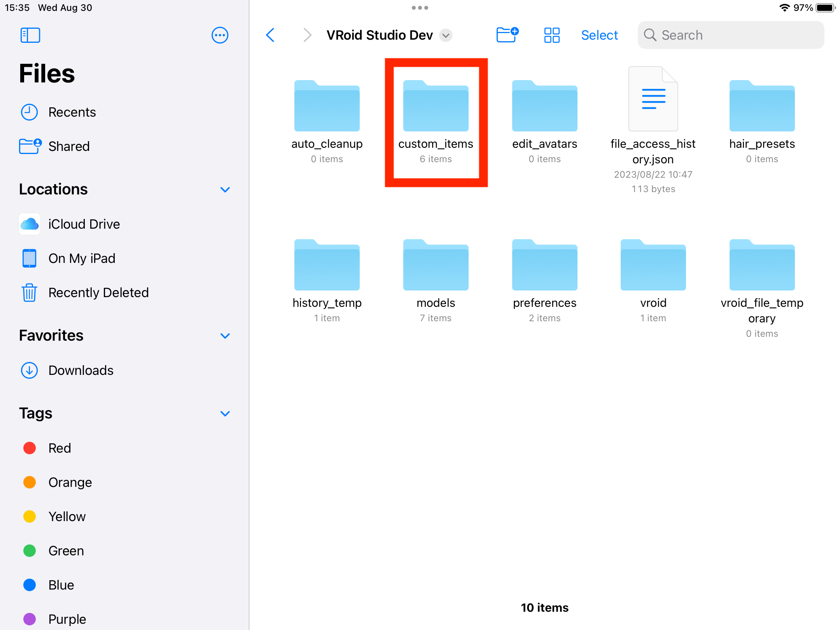Open Shared in the sidebar

pyautogui.click(x=124, y=146)
